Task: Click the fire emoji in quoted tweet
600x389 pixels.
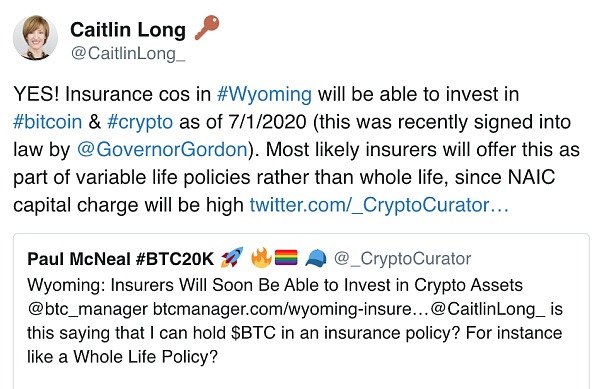Action: click(261, 257)
